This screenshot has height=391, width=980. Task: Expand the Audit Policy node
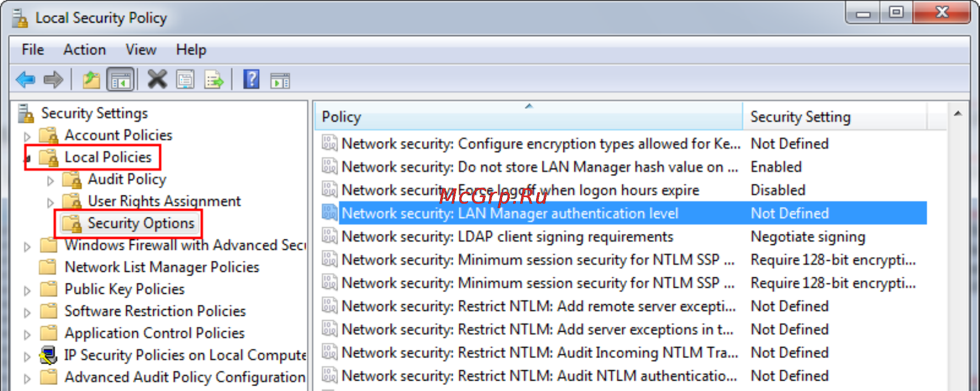point(50,180)
